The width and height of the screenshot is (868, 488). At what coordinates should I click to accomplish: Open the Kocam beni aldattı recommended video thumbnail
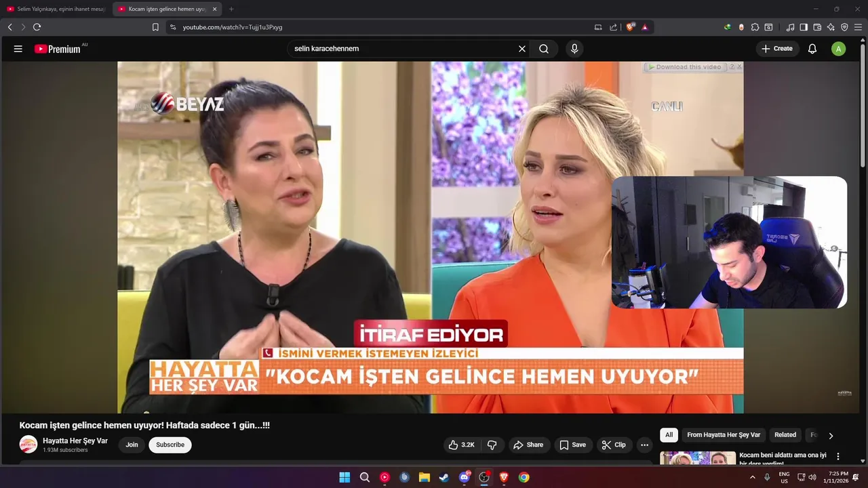click(x=698, y=458)
